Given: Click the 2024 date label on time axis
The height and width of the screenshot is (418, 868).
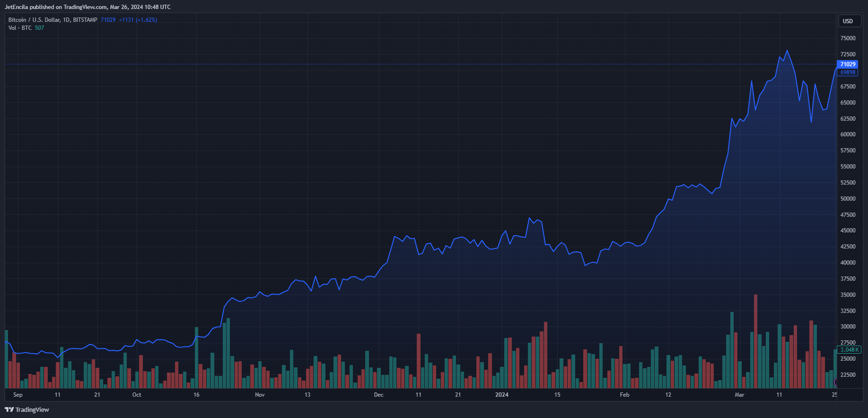Looking at the screenshot, I should pyautogui.click(x=502, y=395).
